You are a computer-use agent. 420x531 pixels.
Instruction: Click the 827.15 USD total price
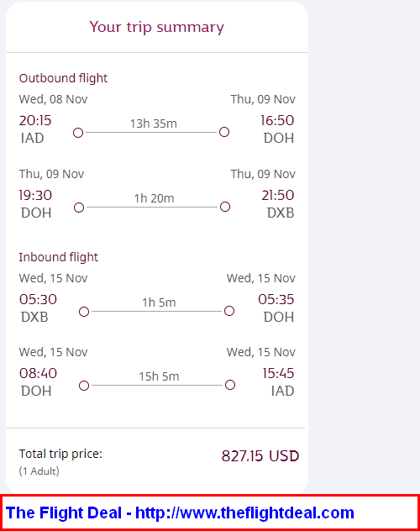[x=260, y=456]
